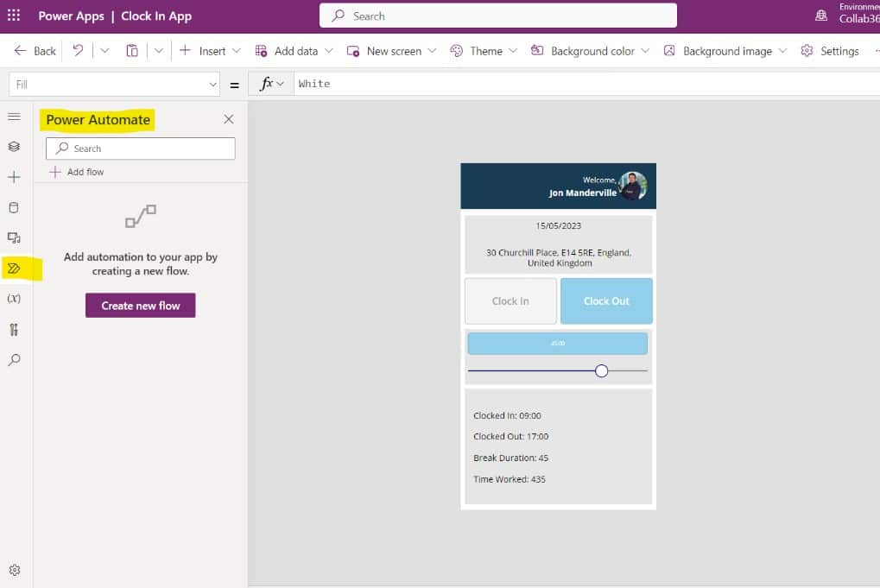880x588 pixels.
Task: Click the break duration slider handle
Action: pos(602,370)
